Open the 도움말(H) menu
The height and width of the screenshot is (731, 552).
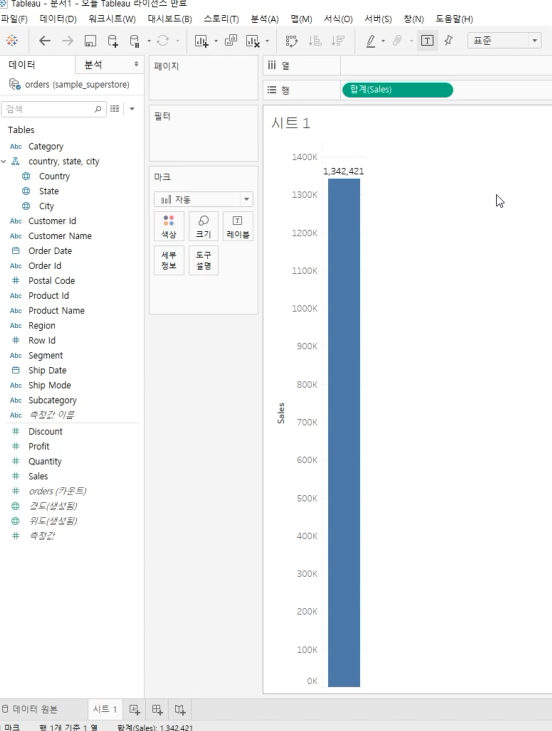point(454,19)
